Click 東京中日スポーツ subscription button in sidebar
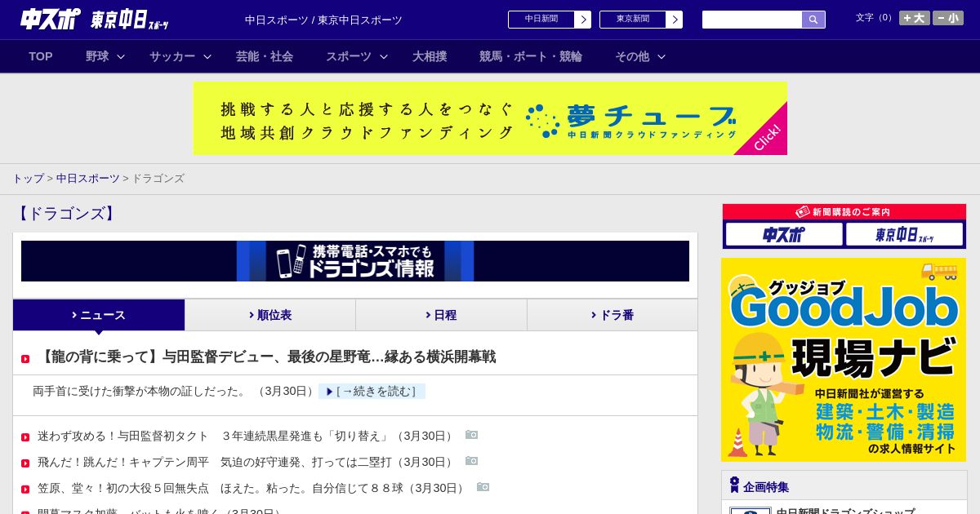The height and width of the screenshot is (514, 980). pyautogui.click(x=905, y=235)
